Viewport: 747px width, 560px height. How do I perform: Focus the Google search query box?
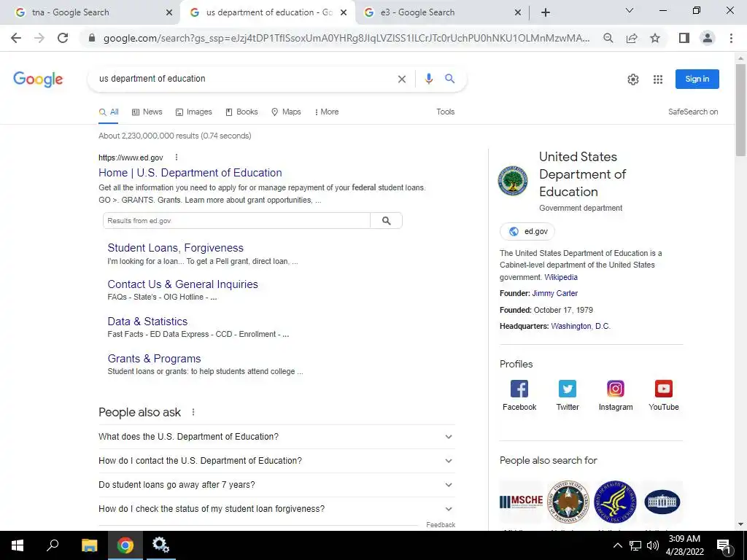click(x=245, y=79)
